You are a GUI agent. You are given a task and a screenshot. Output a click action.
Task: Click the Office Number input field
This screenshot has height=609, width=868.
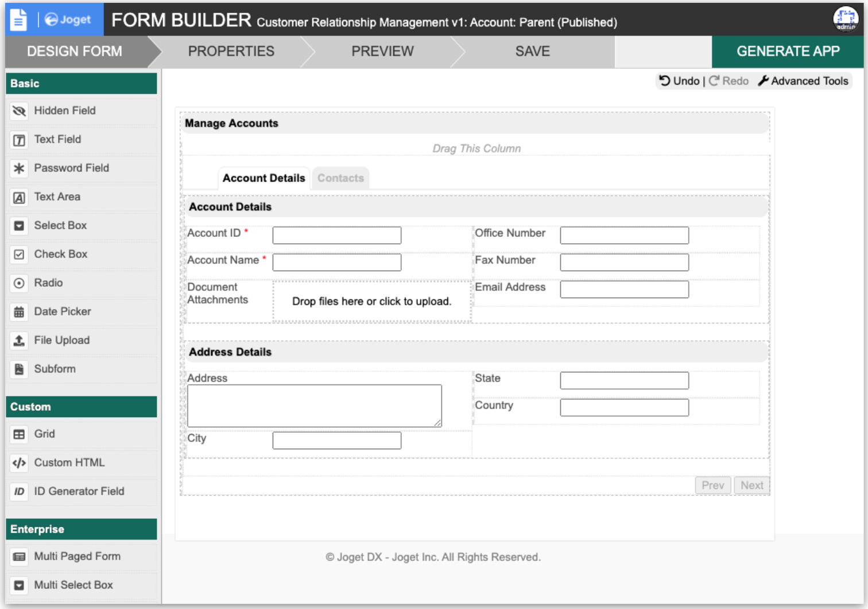625,235
